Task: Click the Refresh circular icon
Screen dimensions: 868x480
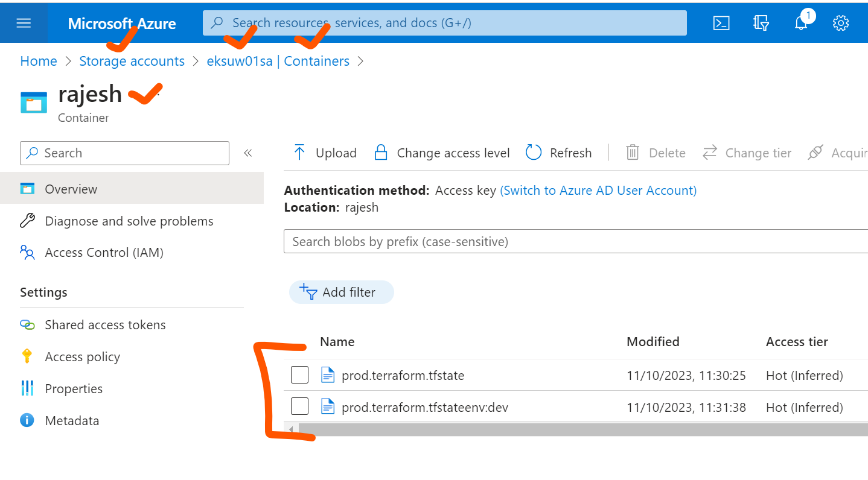Action: [x=534, y=153]
